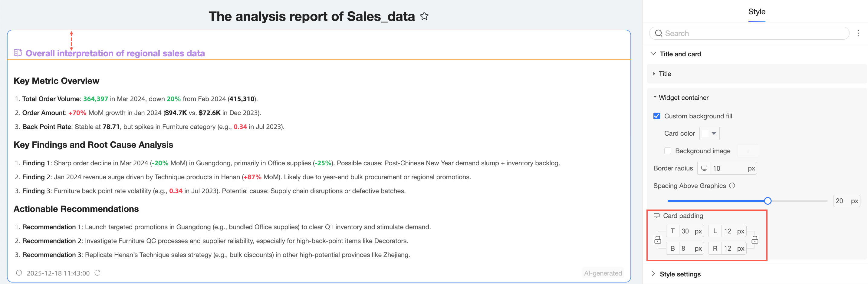Uncheck Custom background fill
The image size is (868, 284).
click(657, 116)
